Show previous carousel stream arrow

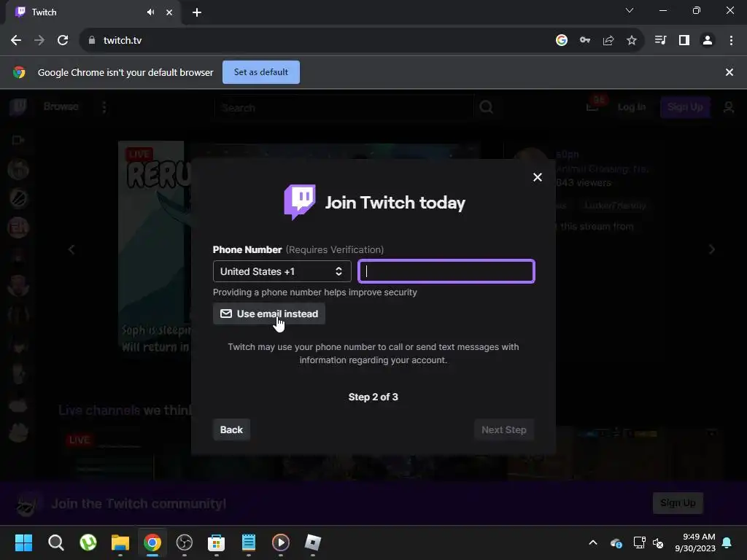(x=71, y=249)
